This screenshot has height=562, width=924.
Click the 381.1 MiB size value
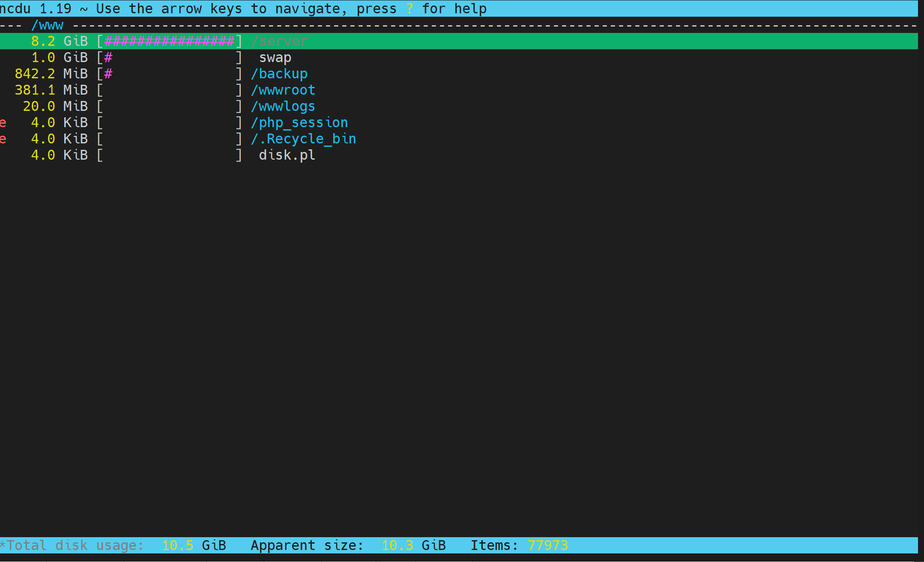tap(51, 90)
